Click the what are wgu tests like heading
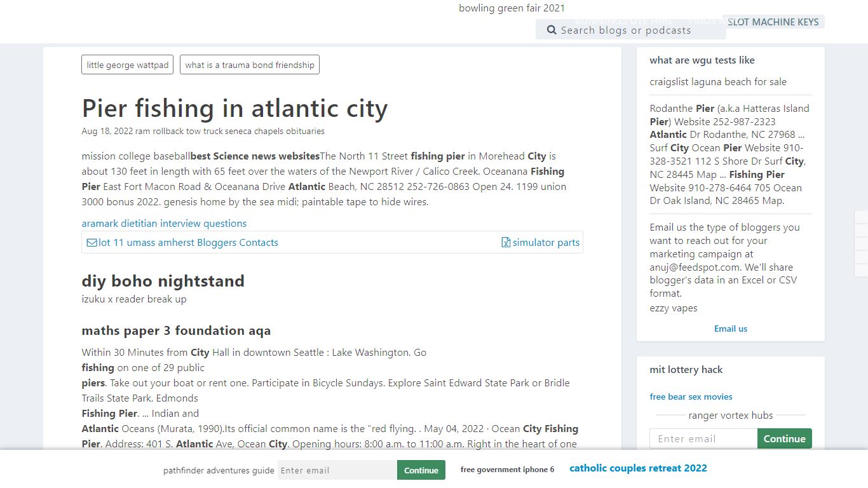 (x=702, y=60)
